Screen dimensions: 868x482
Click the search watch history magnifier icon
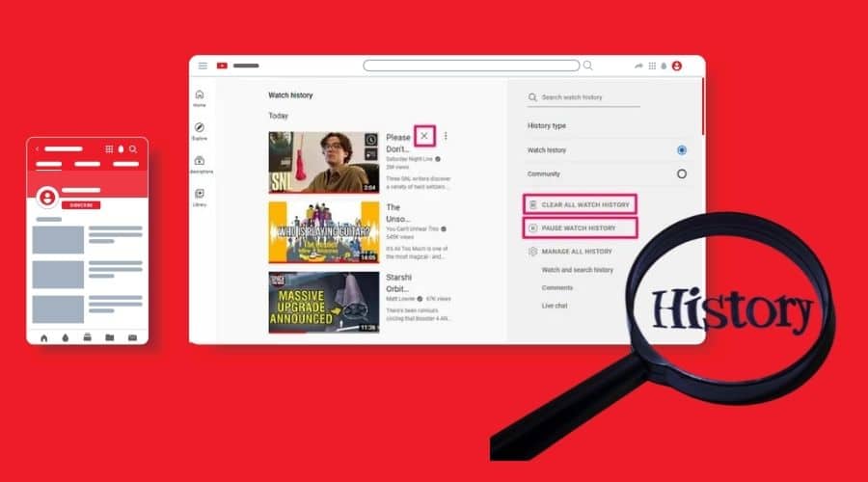tap(532, 97)
